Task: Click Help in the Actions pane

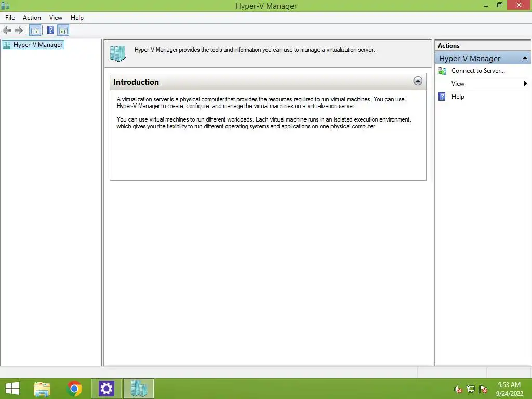Action: click(458, 97)
